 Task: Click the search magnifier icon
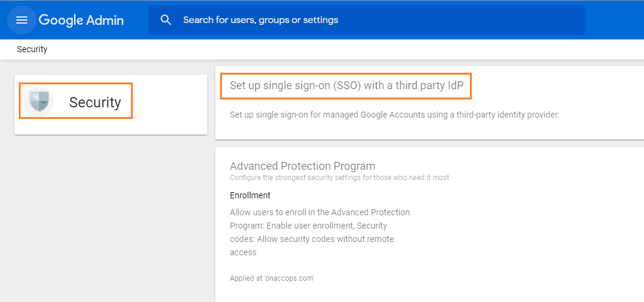click(x=166, y=20)
